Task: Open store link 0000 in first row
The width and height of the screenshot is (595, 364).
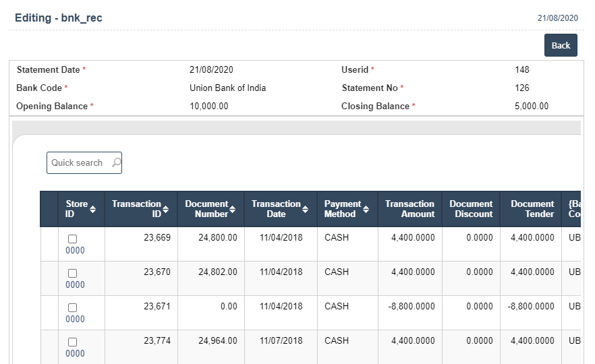Action: [75, 250]
